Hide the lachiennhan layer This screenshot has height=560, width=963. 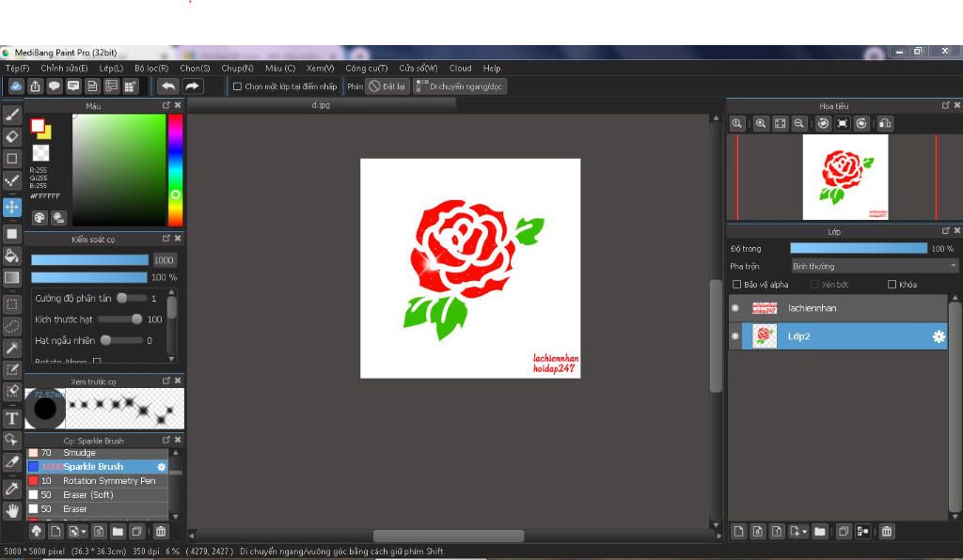coord(735,308)
